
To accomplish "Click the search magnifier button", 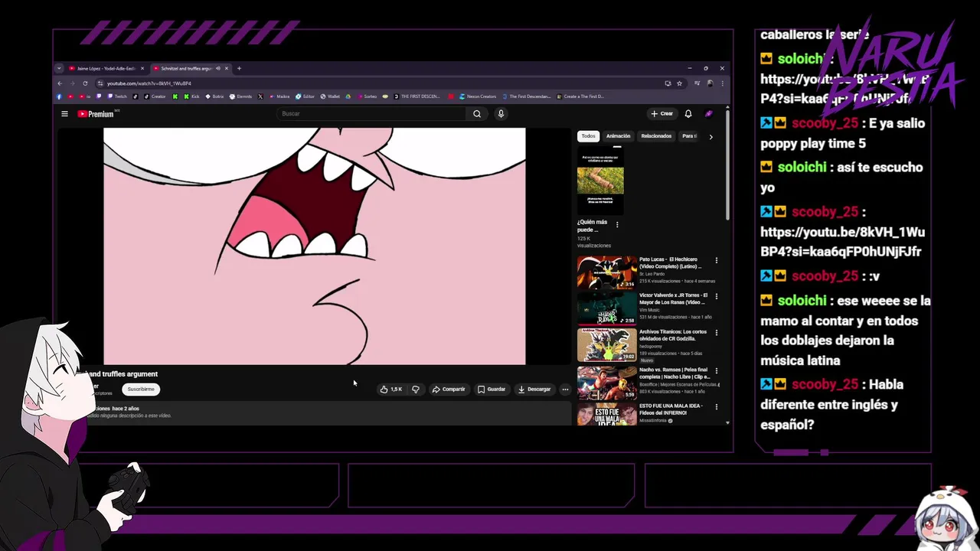I will click(476, 113).
